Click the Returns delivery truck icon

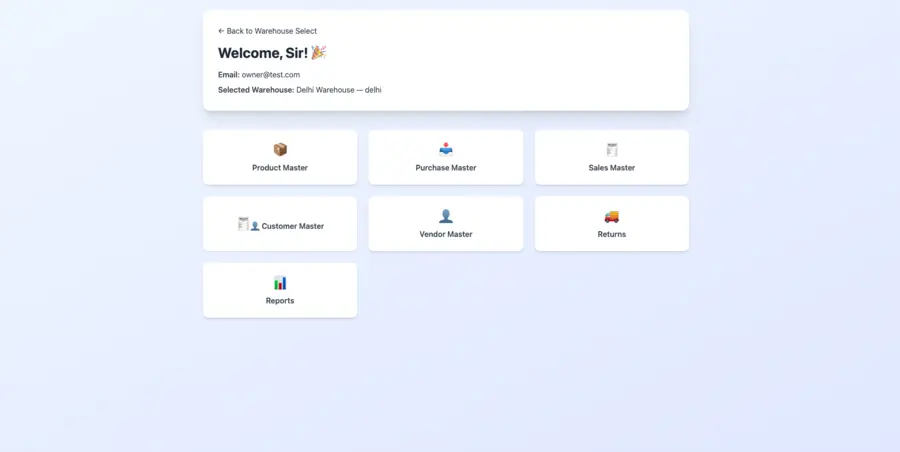pos(612,216)
